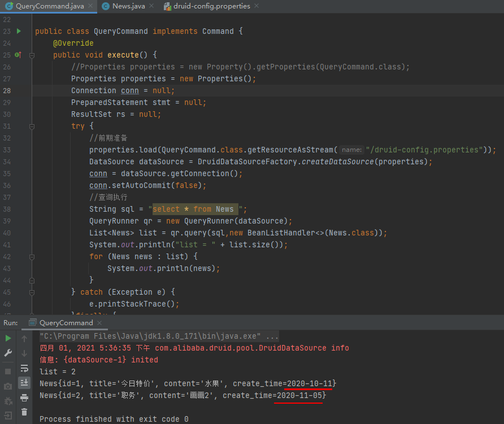The image size is (504, 424).
Task: Click the console line with create_time=2020-11-05
Action: (x=183, y=395)
